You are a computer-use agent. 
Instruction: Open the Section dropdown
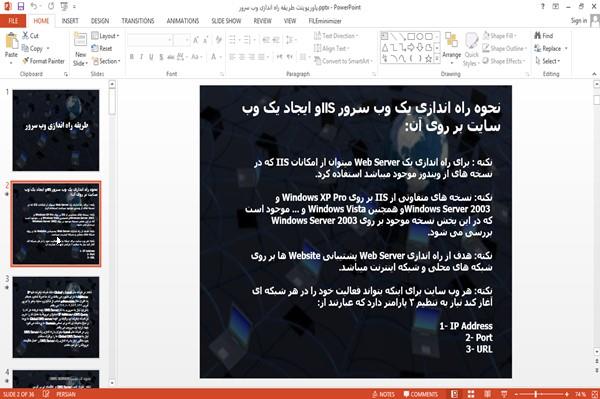(106, 61)
